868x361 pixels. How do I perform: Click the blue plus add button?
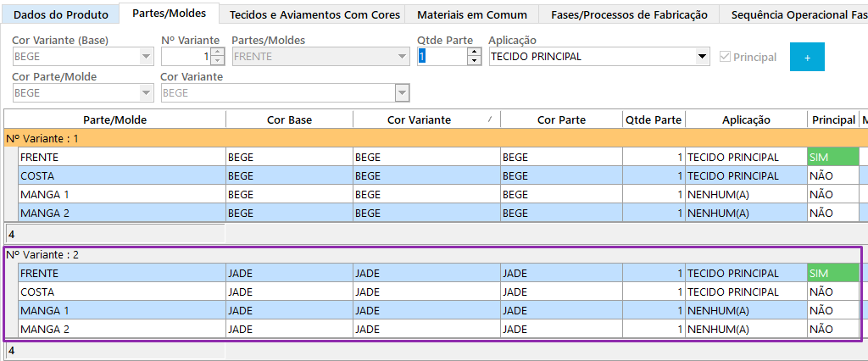click(807, 57)
